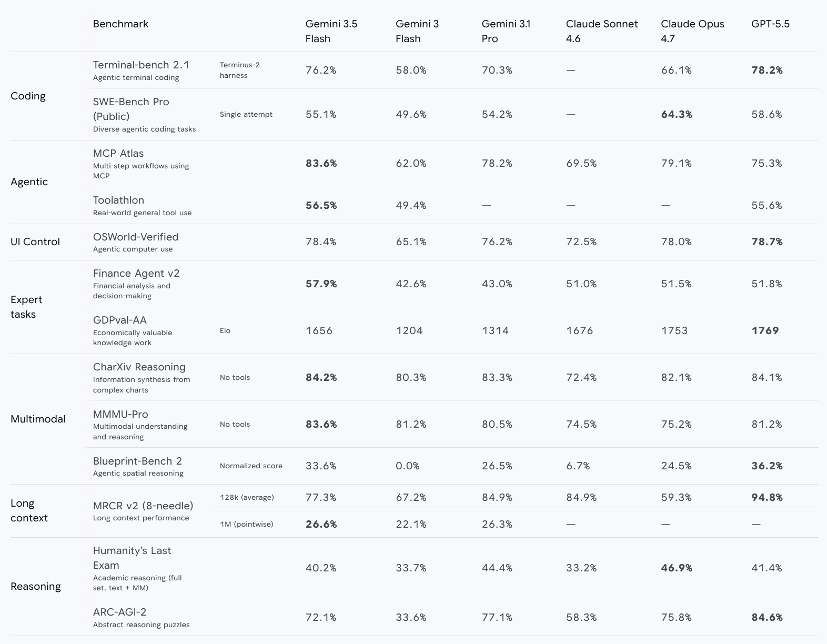827x644 pixels.
Task: Select the GDPval-AA benchmark name
Action: click(120, 320)
